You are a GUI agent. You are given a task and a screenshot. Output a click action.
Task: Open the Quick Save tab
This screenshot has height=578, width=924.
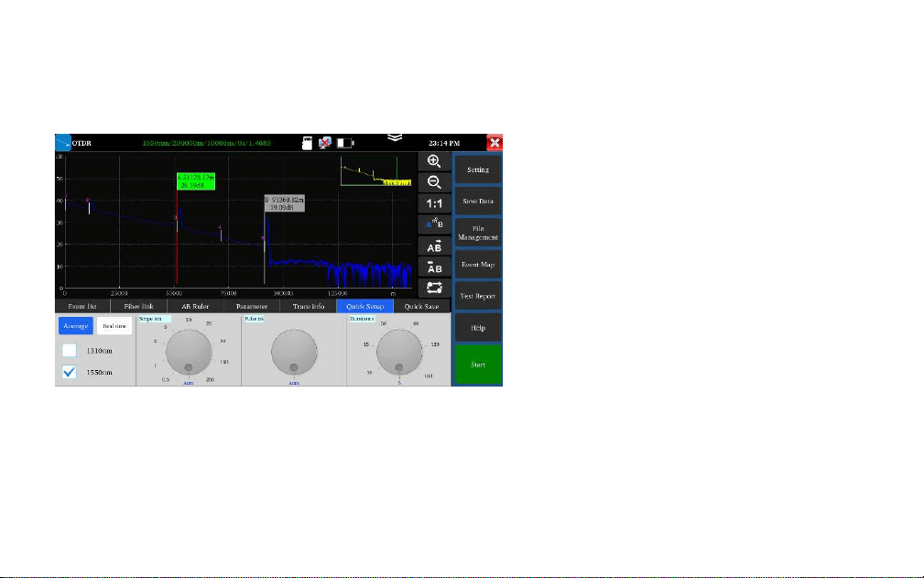point(421,306)
